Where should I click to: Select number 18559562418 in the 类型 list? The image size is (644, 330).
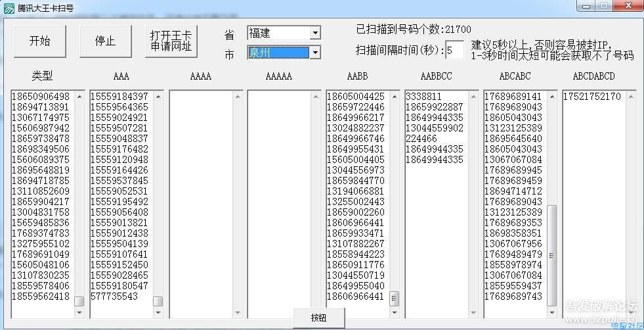click(x=41, y=296)
